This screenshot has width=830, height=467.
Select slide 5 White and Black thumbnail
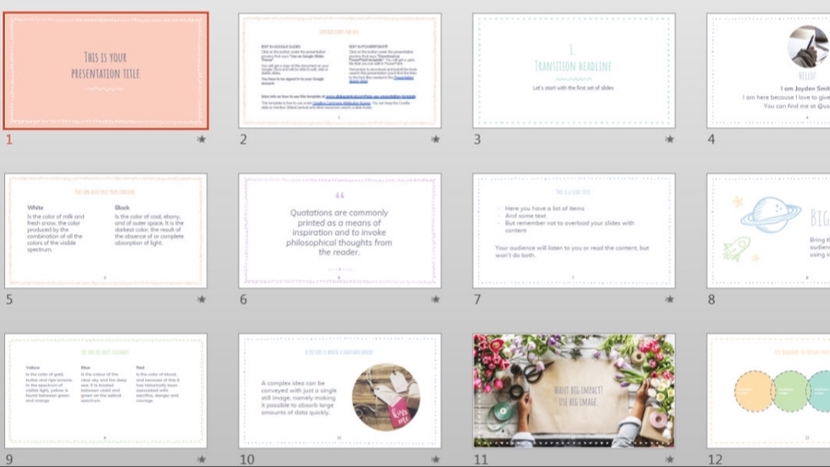pyautogui.click(x=106, y=231)
